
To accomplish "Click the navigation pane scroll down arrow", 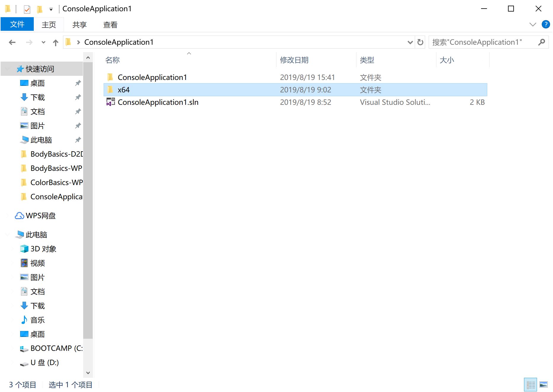I will 88,373.
